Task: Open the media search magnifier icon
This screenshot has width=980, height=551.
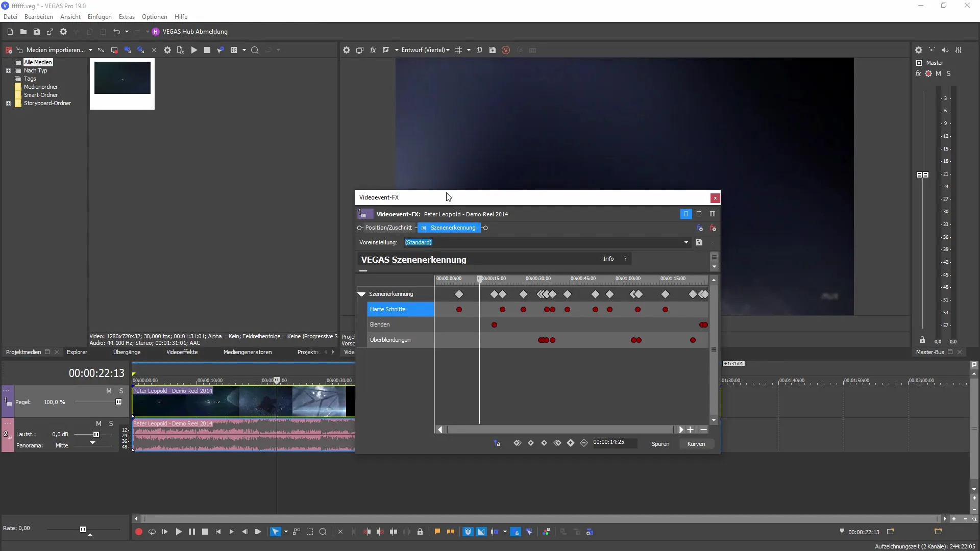Action: tap(255, 50)
